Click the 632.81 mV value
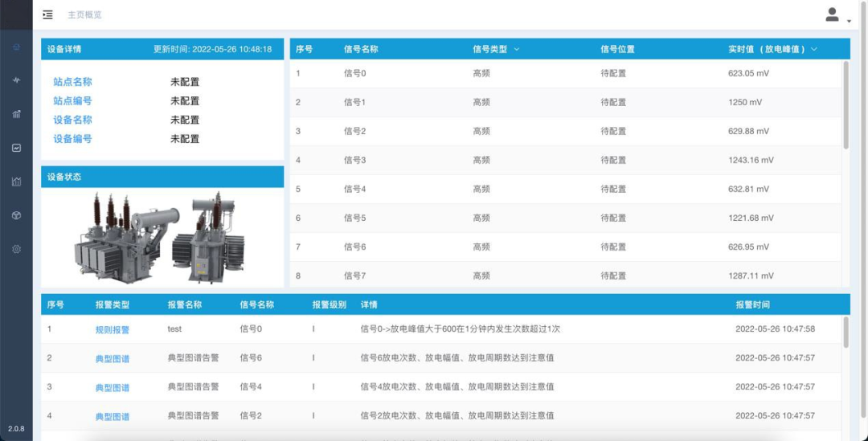The height and width of the screenshot is (441, 868). point(748,189)
